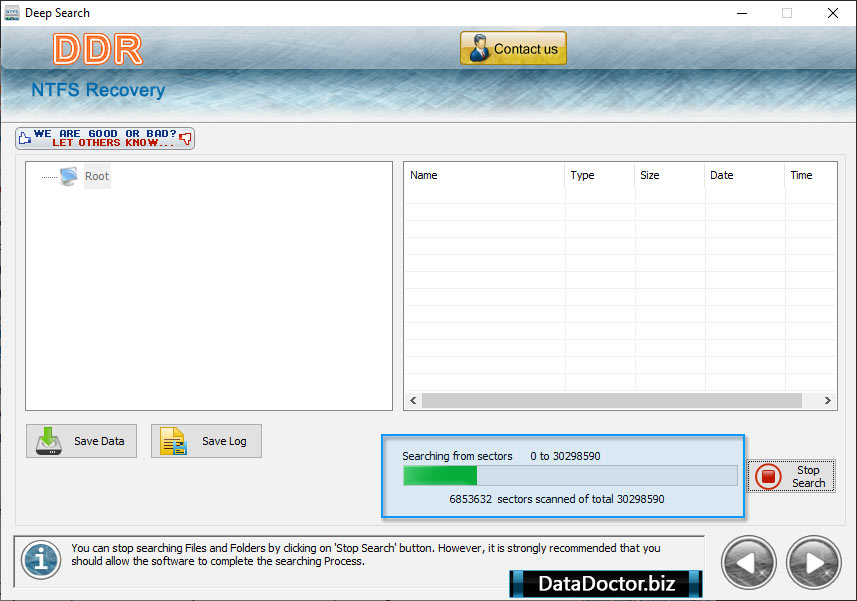Sort file list by Type column
Screen dimensions: 857x601
[x=600, y=175]
